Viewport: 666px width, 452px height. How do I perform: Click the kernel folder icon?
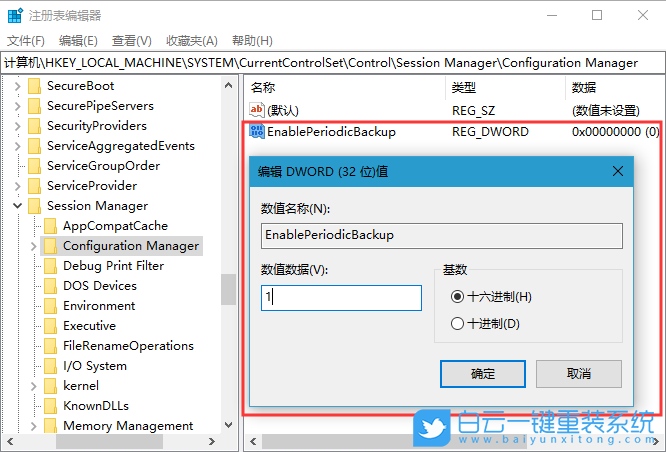[51, 385]
